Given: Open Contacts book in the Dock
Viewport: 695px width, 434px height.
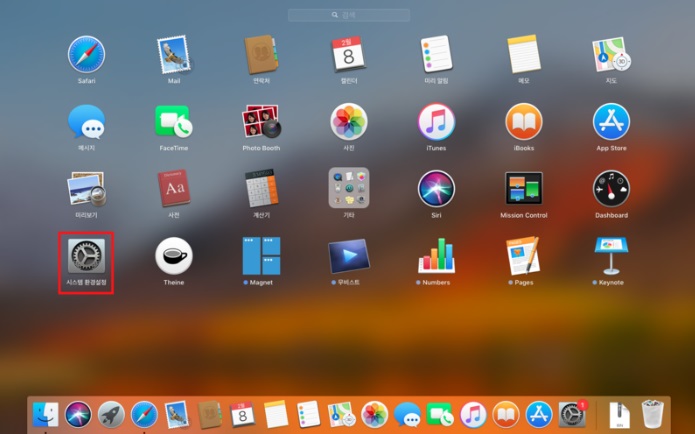Looking at the screenshot, I should pos(210,414).
